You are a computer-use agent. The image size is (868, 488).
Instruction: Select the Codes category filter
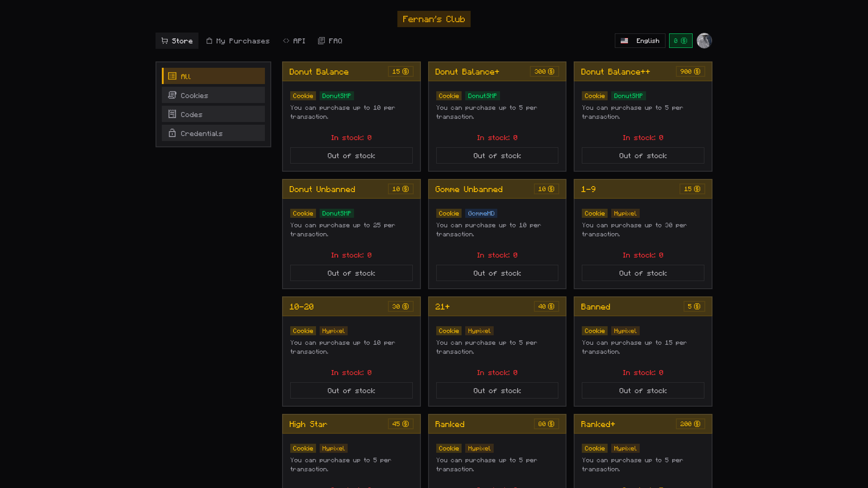point(213,114)
